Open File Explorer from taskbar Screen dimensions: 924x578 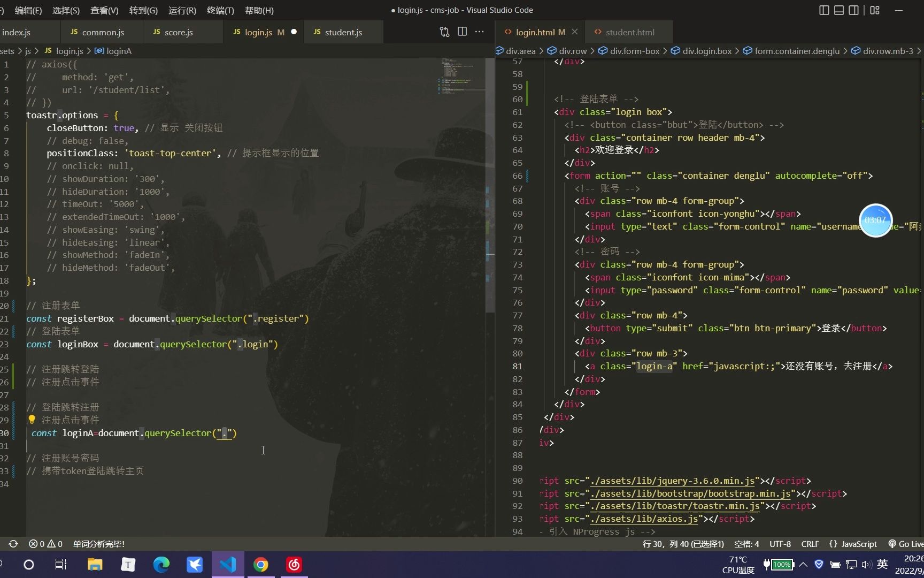(95, 565)
